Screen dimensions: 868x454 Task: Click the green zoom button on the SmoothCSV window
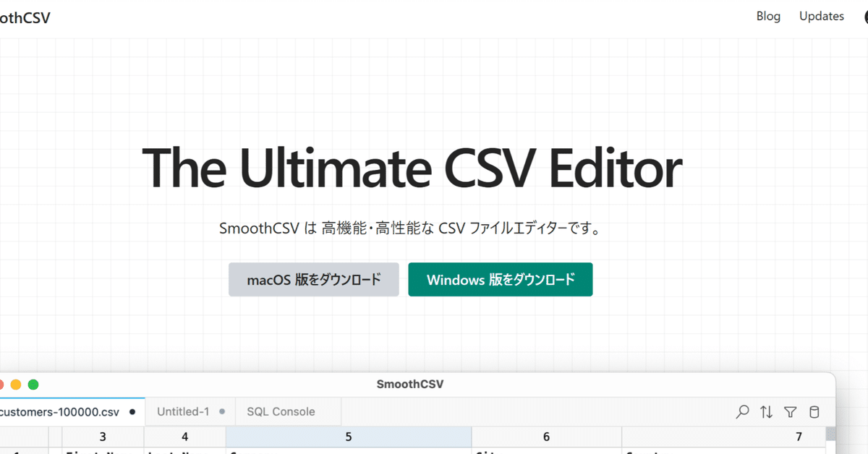(x=33, y=385)
